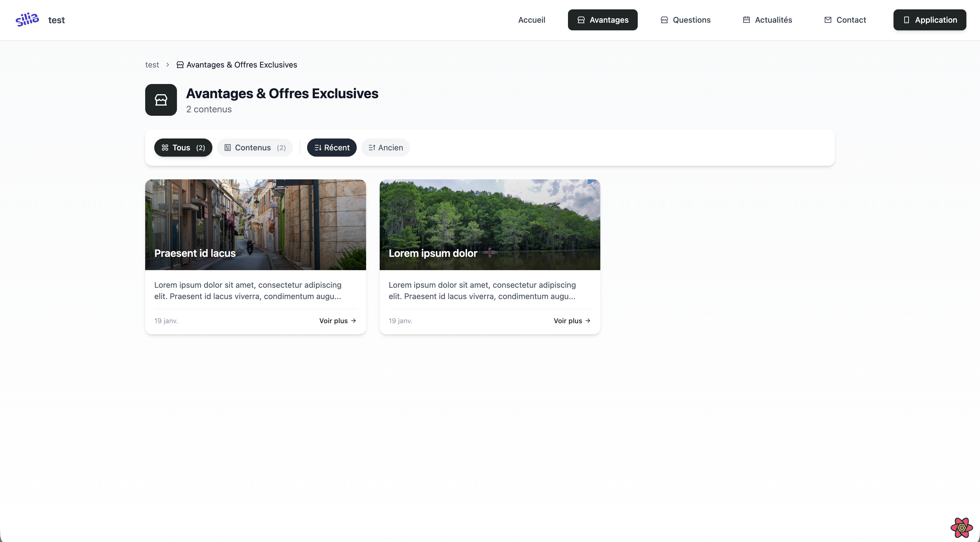Click the red flower debug icon bottom-right
Image resolution: width=980 pixels, height=542 pixels.
[961, 527]
